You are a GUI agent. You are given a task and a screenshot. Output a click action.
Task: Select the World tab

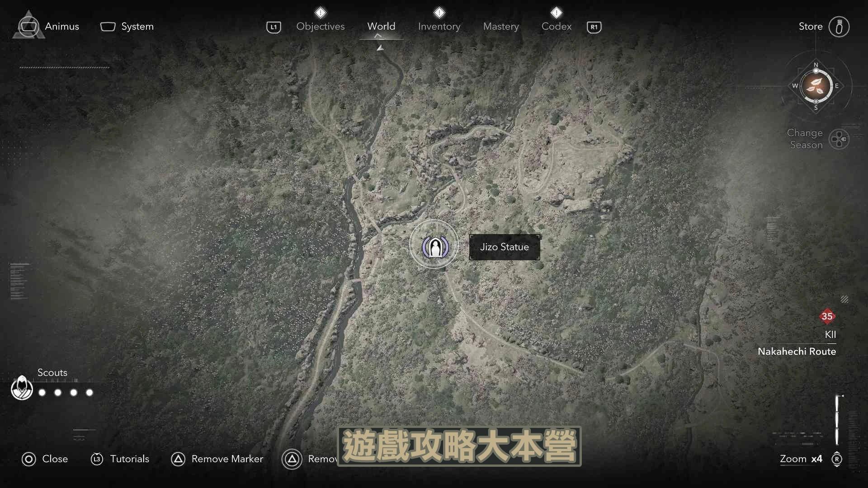pyautogui.click(x=381, y=26)
